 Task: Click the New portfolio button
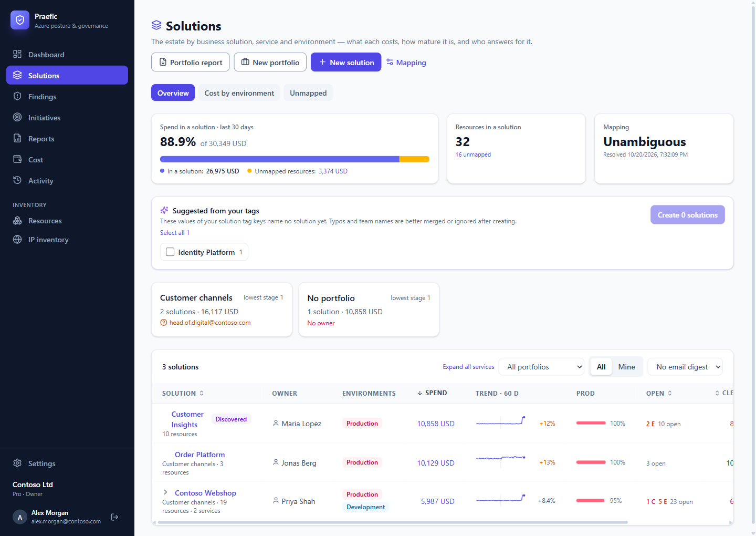[270, 62]
